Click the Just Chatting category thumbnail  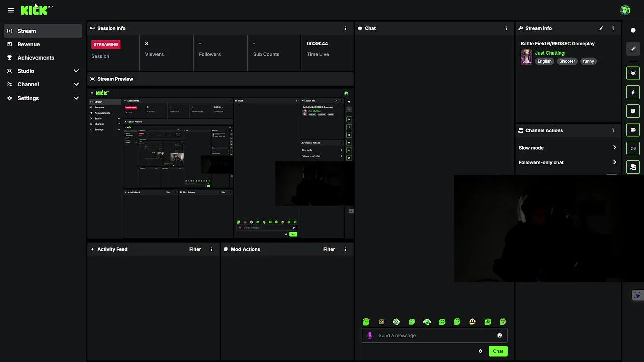[526, 57]
